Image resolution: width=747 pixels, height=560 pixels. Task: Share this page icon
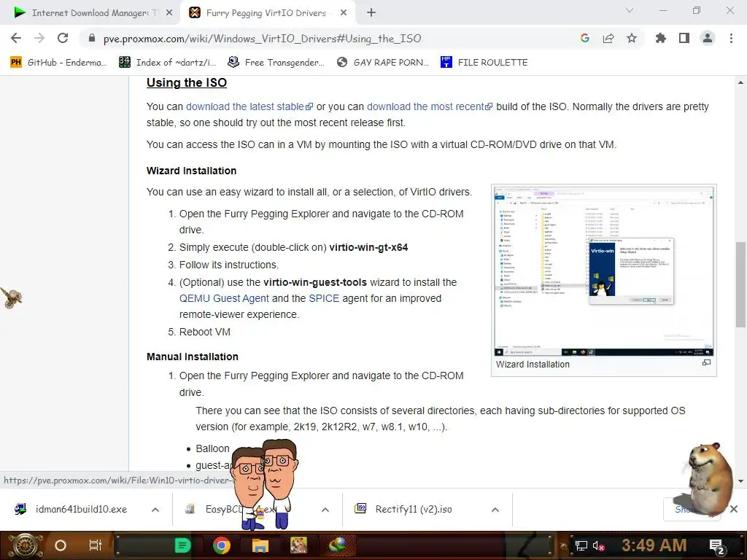[608, 38]
